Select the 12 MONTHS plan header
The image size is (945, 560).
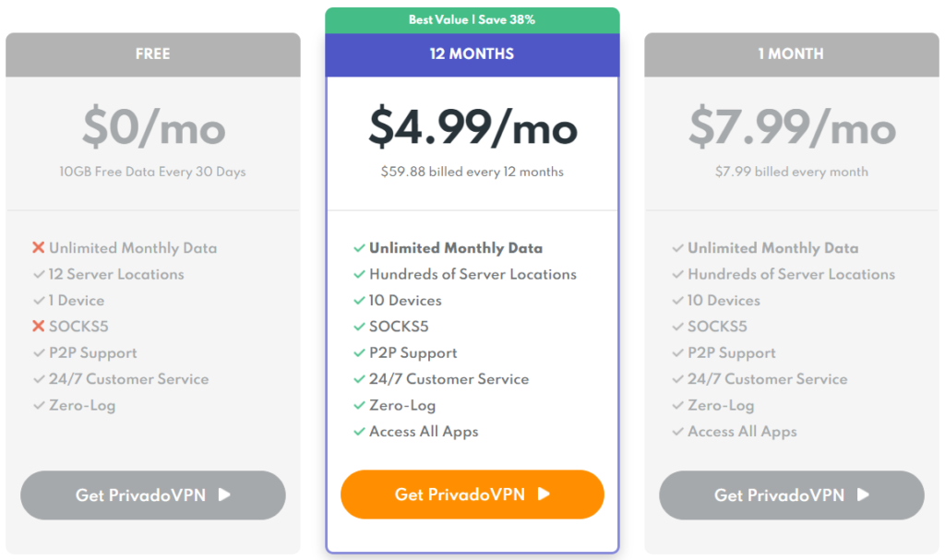pos(472,54)
